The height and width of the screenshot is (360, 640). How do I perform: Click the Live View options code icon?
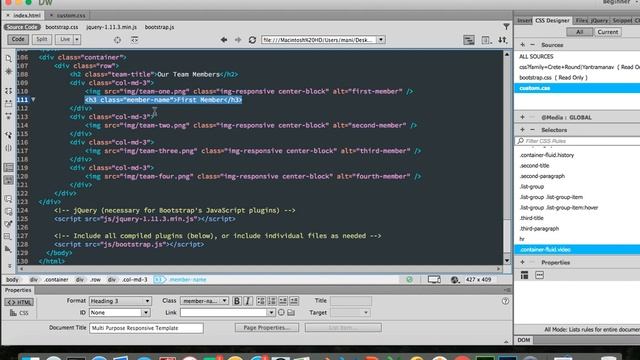[x=134, y=40]
